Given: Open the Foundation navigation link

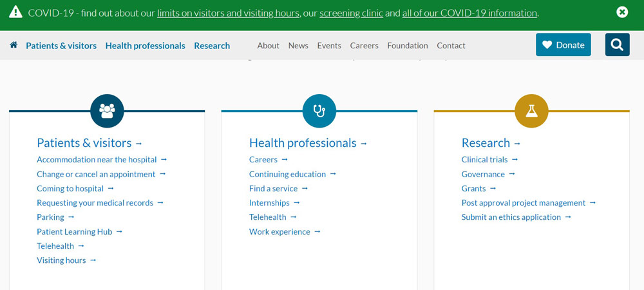Looking at the screenshot, I should pos(408,46).
